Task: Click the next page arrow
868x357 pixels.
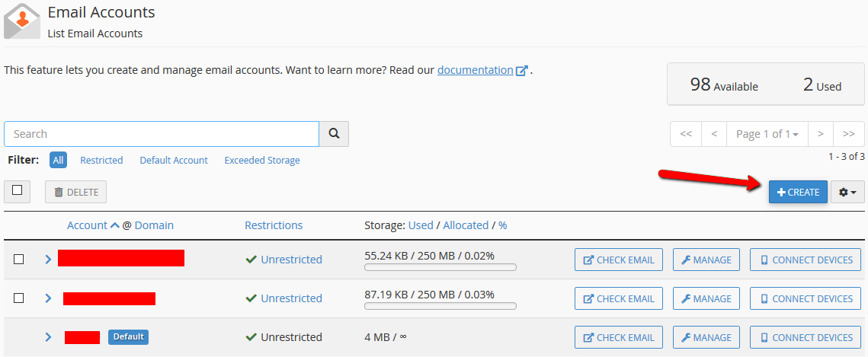Action: (820, 134)
